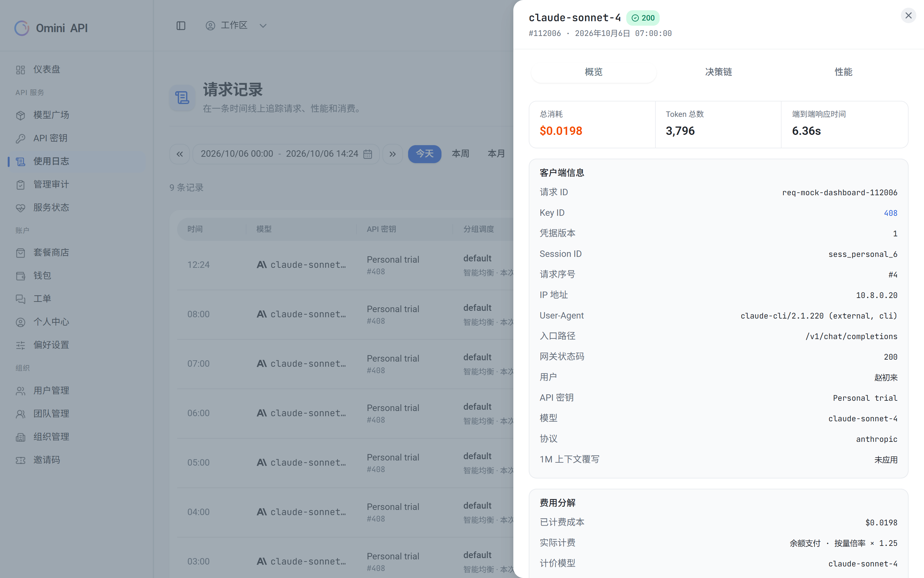Click request ID req-mock-dashboard-112006
The image size is (924, 578).
840,193
